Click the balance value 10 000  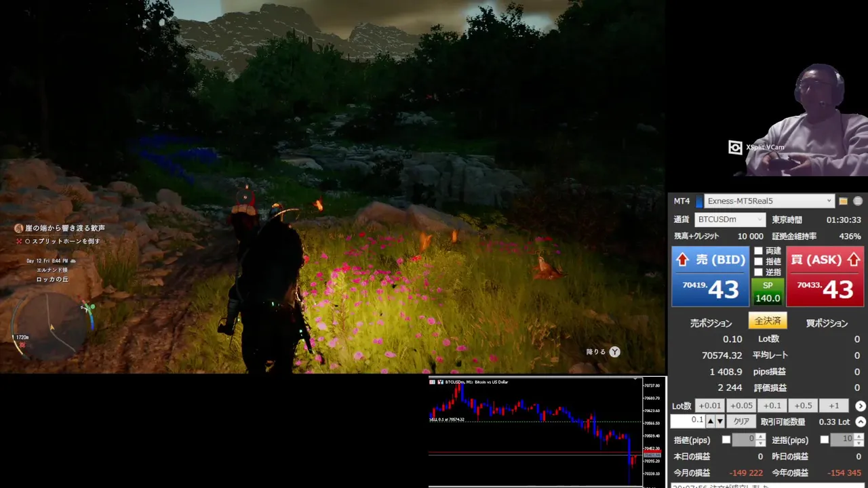[750, 237]
